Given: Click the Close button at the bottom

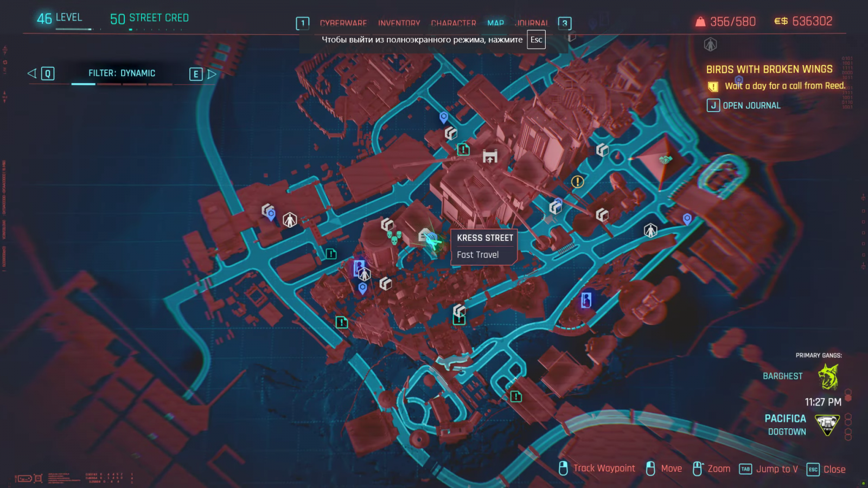Looking at the screenshot, I should tap(826, 470).
